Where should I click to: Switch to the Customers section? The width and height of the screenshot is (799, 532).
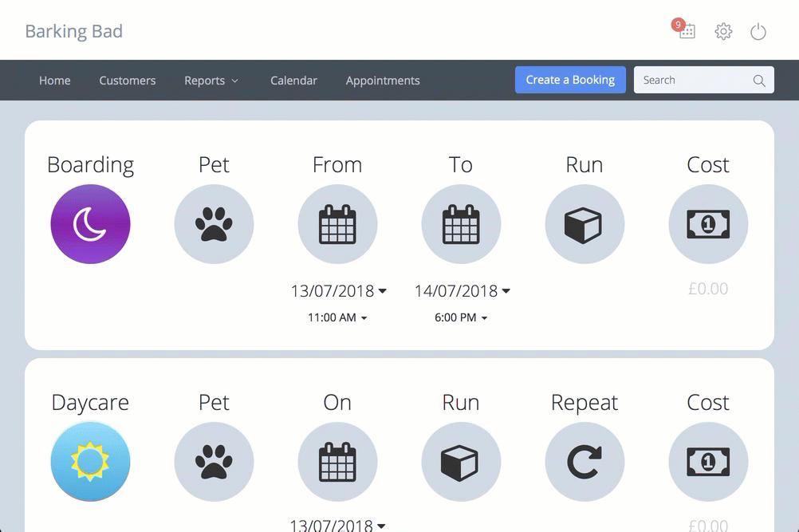127,81
